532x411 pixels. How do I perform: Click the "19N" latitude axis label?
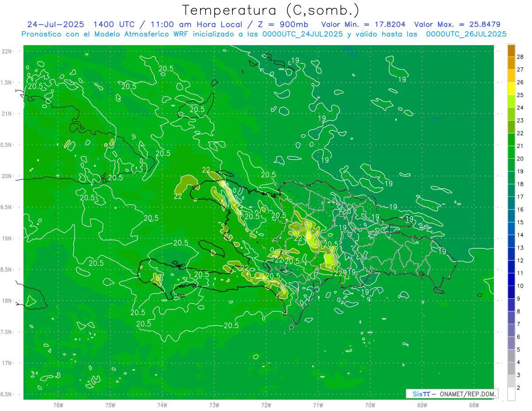coord(7,239)
